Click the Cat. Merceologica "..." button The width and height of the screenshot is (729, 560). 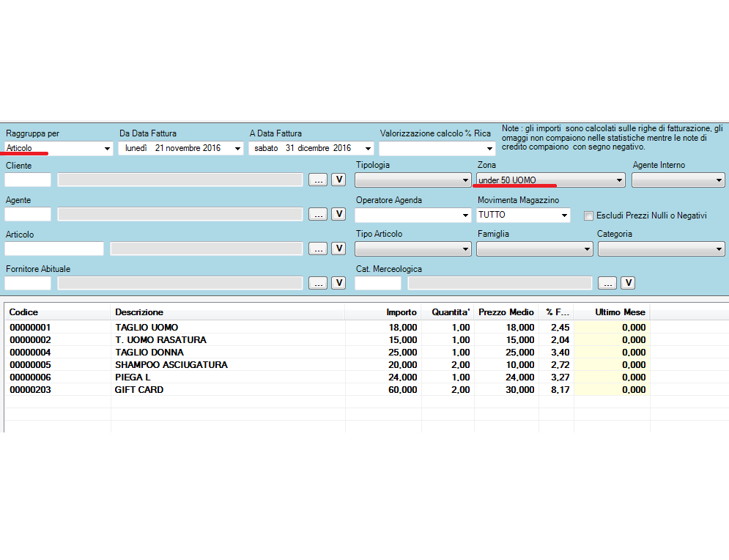click(607, 283)
